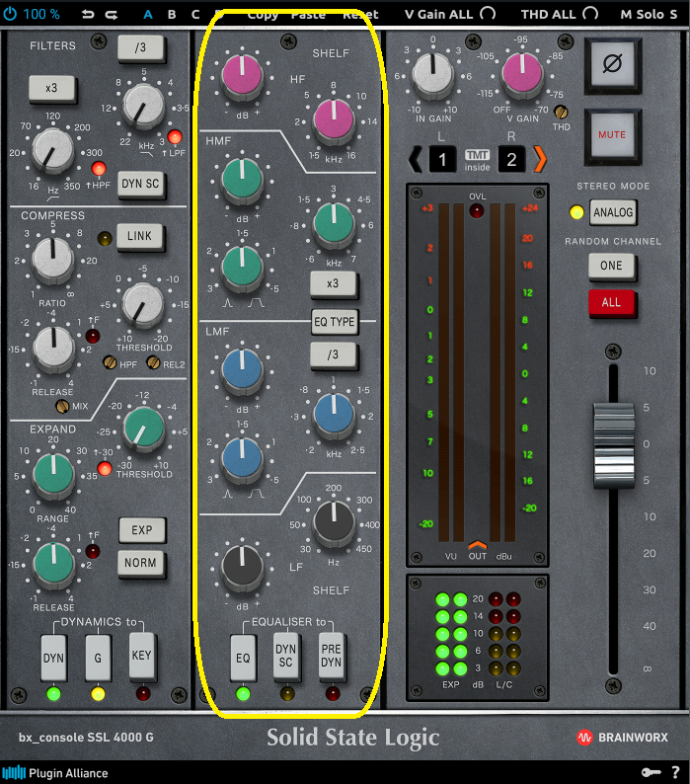
Task: Click the orange right channel arrow
Action: point(540,160)
